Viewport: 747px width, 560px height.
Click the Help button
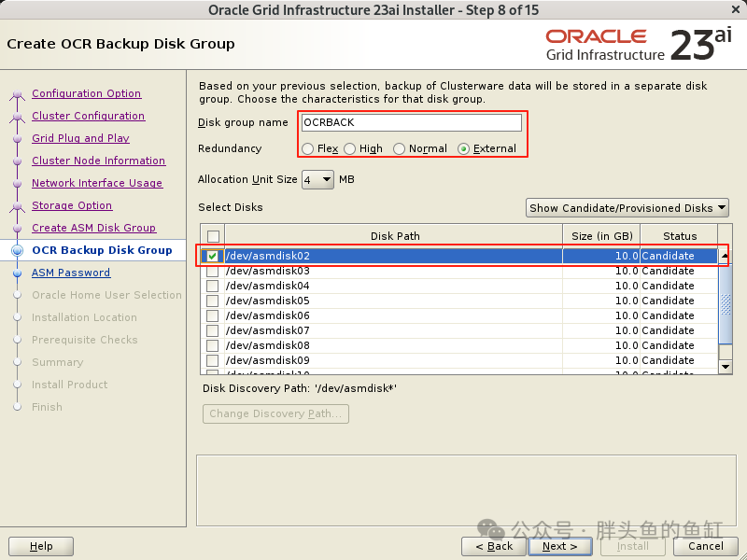[x=41, y=546]
